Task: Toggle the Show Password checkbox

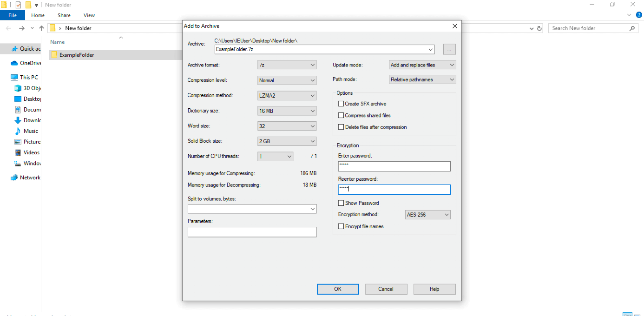Action: click(341, 203)
